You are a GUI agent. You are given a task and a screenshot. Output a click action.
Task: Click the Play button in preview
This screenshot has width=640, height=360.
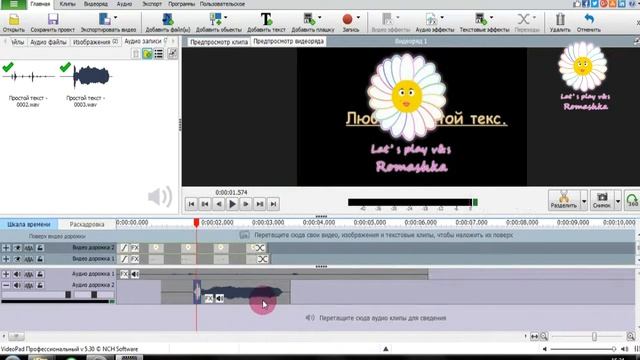pos(232,204)
